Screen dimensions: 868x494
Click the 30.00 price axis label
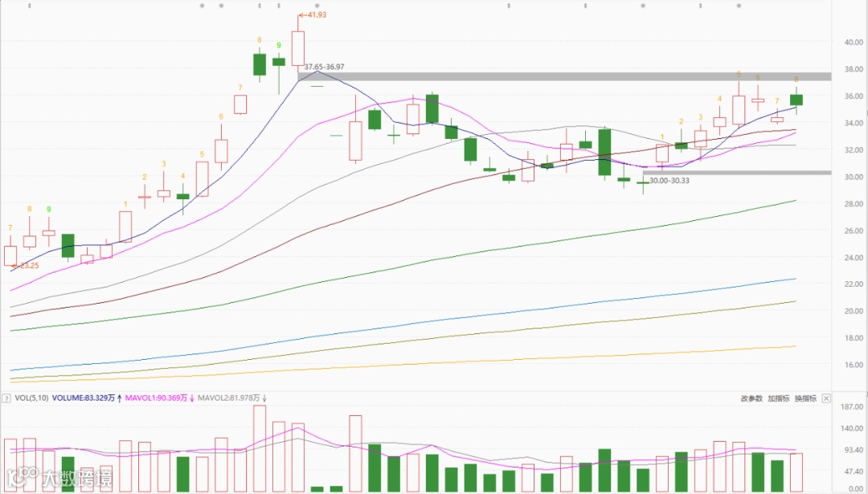coord(854,177)
